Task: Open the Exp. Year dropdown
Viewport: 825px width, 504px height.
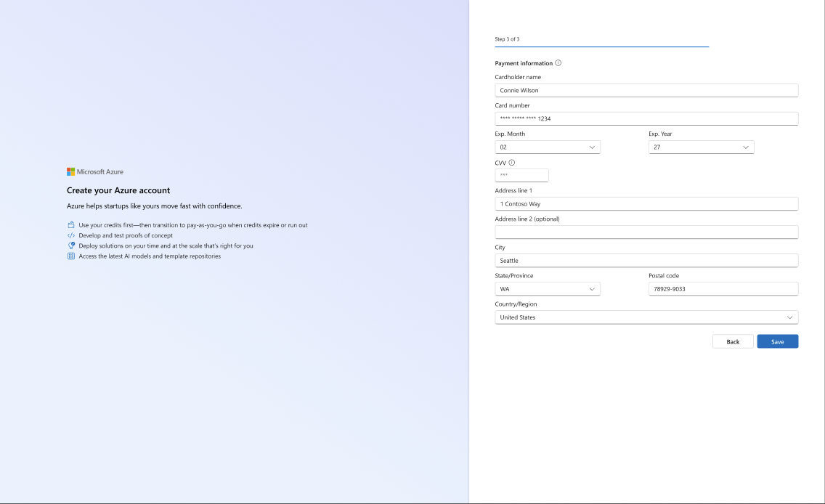Action: pyautogui.click(x=702, y=147)
